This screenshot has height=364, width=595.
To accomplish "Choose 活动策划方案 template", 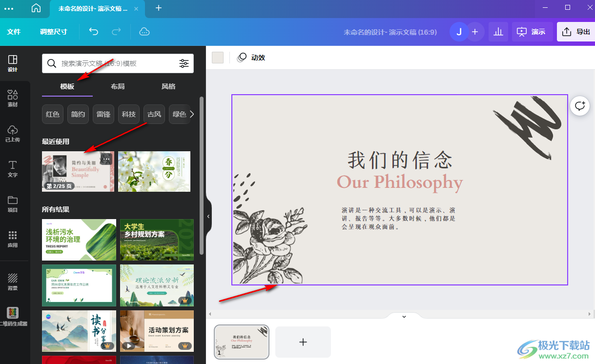I will coord(157,331).
